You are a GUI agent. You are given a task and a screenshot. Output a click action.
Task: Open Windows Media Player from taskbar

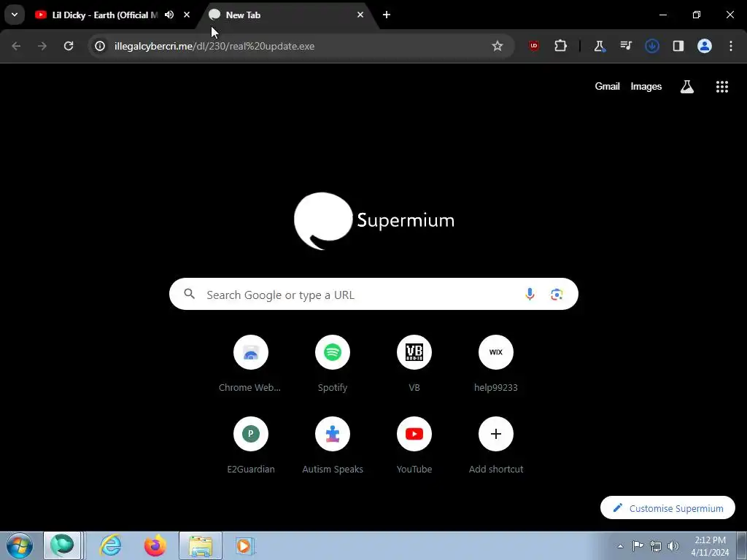[x=245, y=545]
